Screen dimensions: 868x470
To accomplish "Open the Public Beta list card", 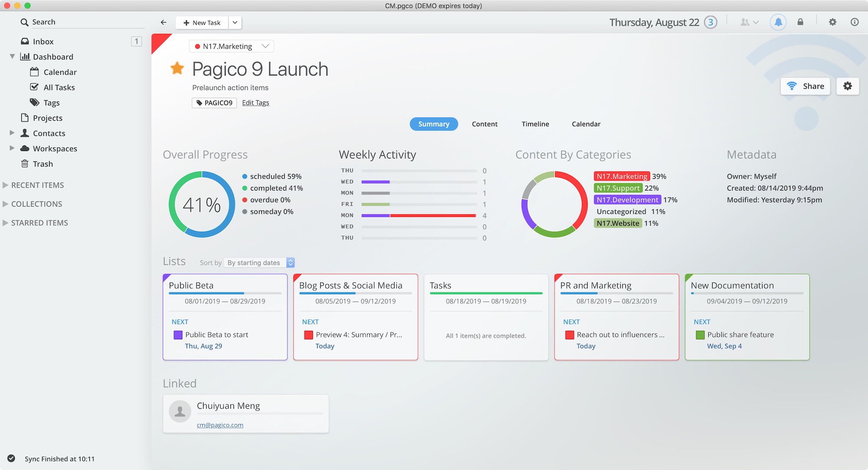I will click(x=225, y=317).
